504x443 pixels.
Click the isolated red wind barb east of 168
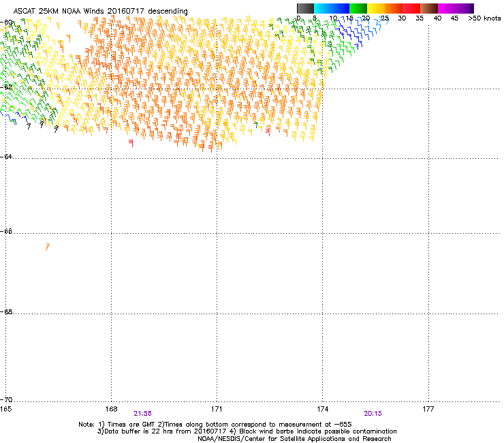point(131,143)
